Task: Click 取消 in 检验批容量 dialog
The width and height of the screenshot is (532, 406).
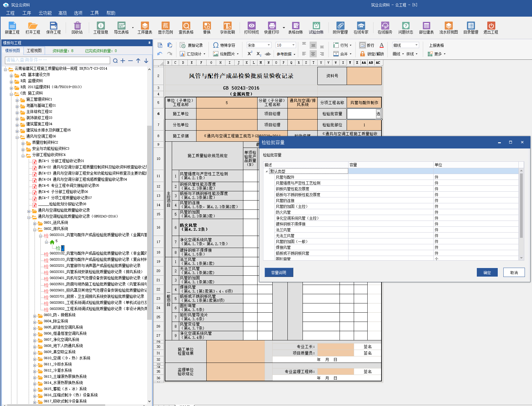Action: pyautogui.click(x=514, y=273)
